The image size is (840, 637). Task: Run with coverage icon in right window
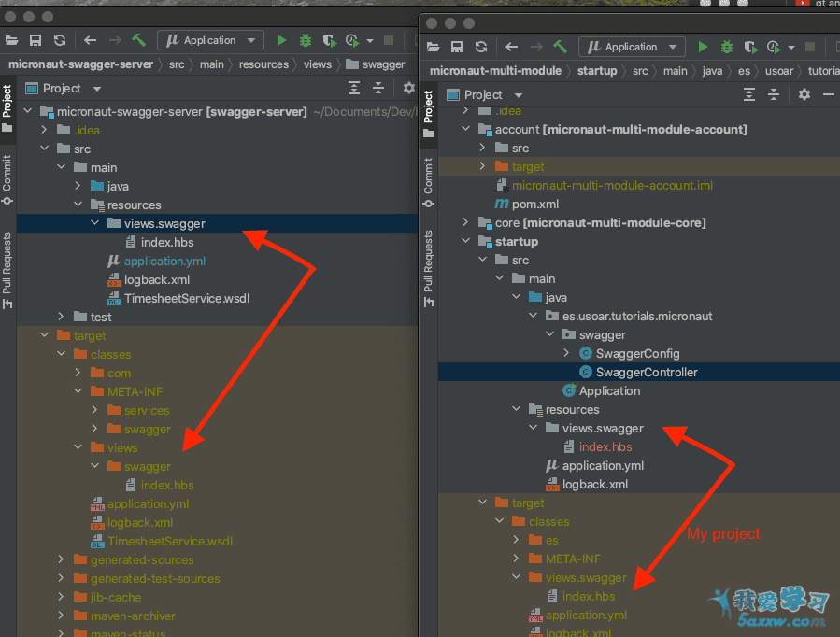click(x=750, y=47)
